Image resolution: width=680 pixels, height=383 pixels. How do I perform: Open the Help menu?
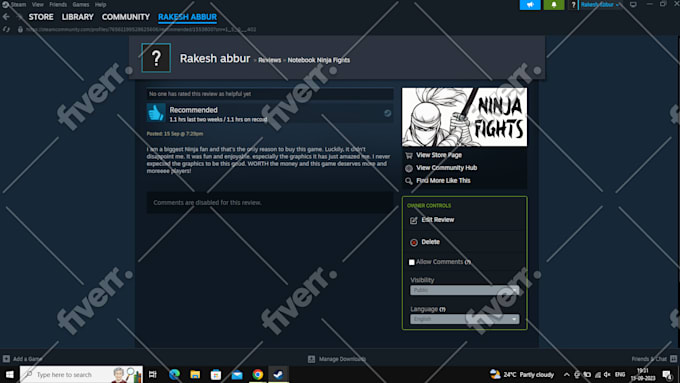click(101, 4)
